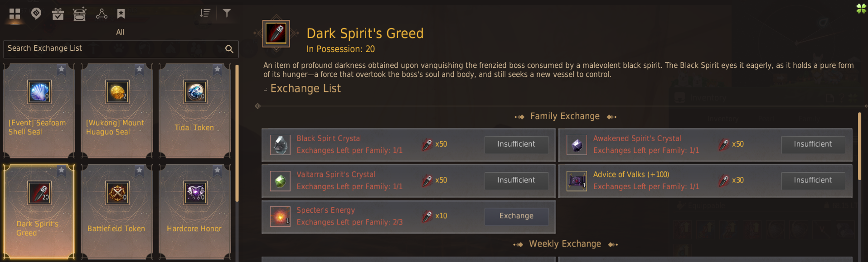Click Insufficient button for Valtarra Spirit's Crystal
Image resolution: width=868 pixels, height=262 pixels.
coord(516,181)
